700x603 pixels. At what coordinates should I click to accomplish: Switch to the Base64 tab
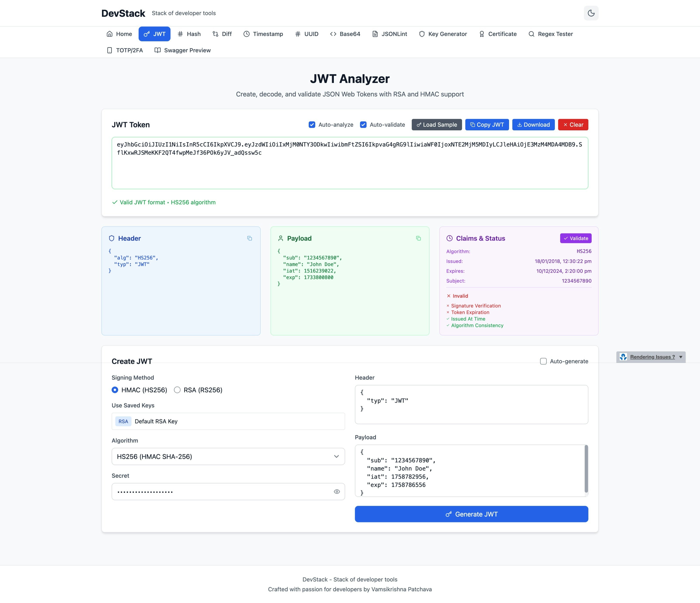point(345,34)
